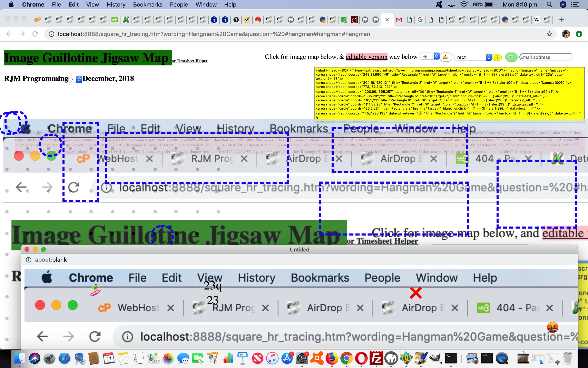Open the Trash in the Dock
Viewport: 588px width, 368px height.
point(568,358)
